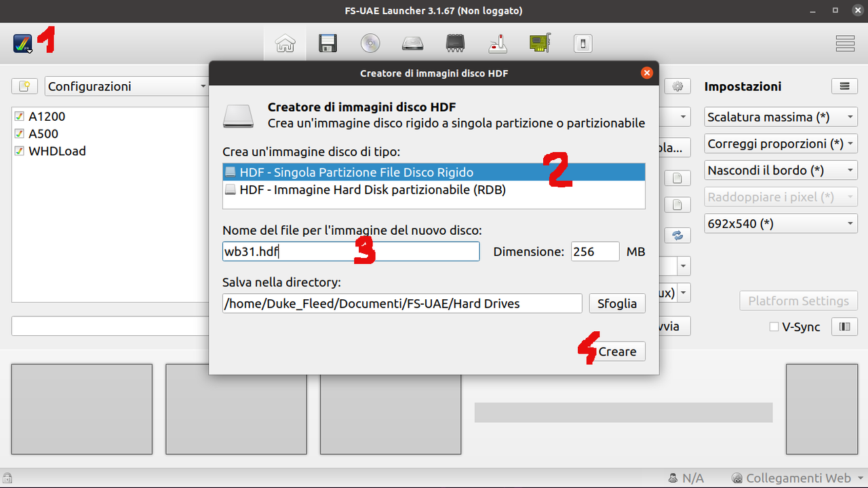Click the wb31.hdf file name field
Viewport: 868px width, 488px height.
351,252
